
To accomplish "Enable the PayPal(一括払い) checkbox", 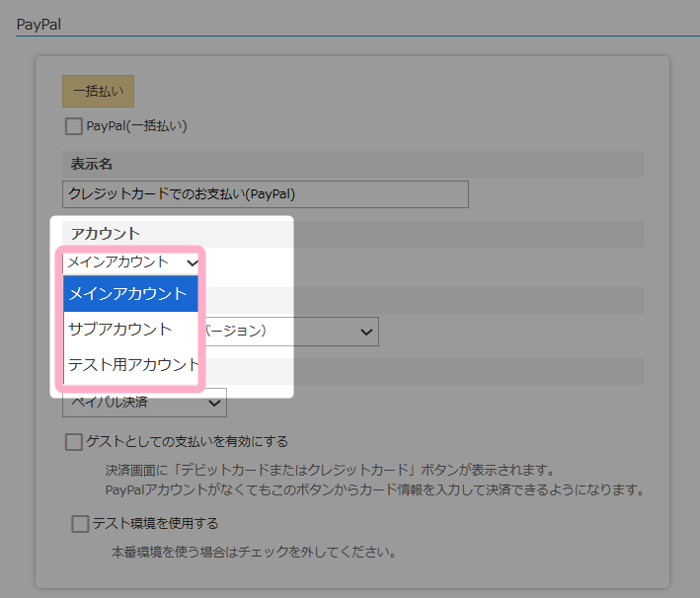I will pyautogui.click(x=73, y=126).
